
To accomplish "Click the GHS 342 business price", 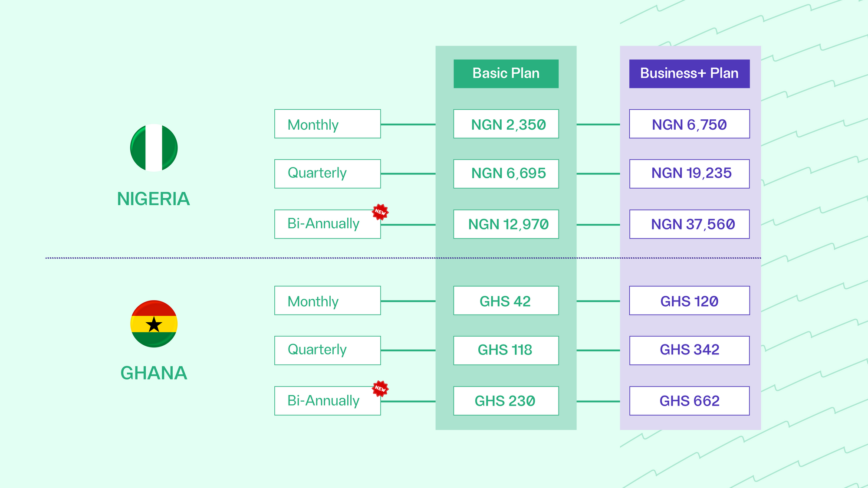I will tap(689, 350).
